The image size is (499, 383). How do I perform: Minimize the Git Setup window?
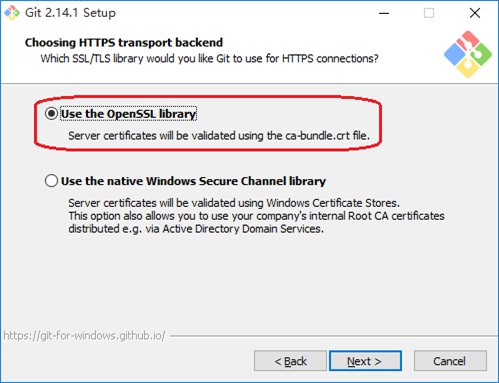pos(384,13)
